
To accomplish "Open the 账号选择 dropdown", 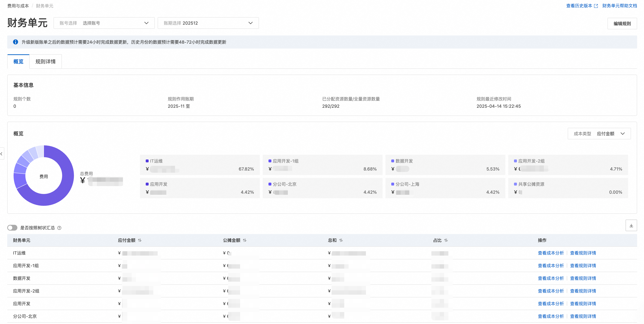I will [104, 23].
